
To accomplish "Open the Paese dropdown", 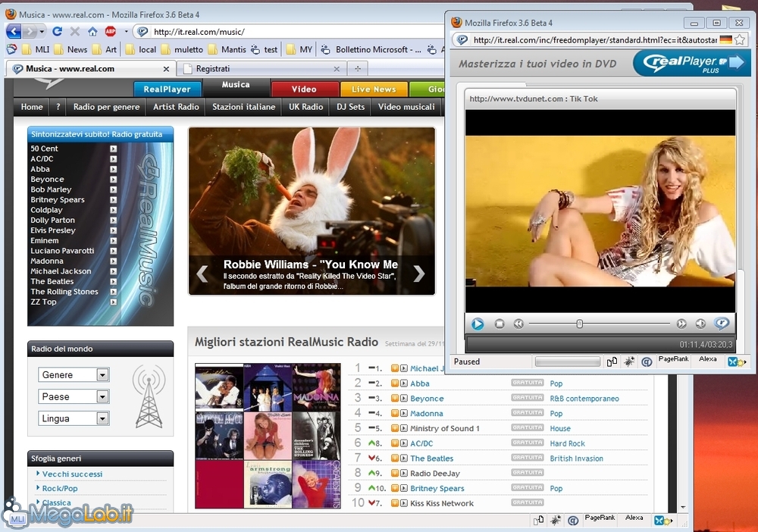I will click(x=74, y=396).
